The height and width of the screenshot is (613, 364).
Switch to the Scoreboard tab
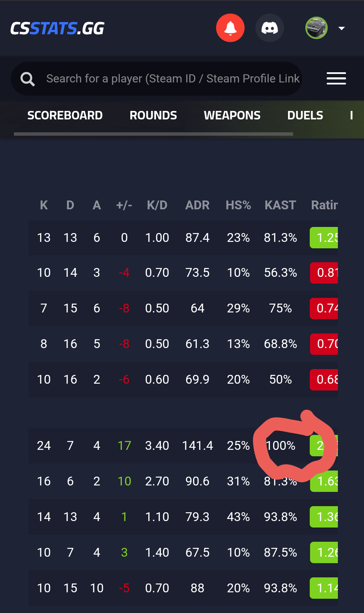[65, 115]
